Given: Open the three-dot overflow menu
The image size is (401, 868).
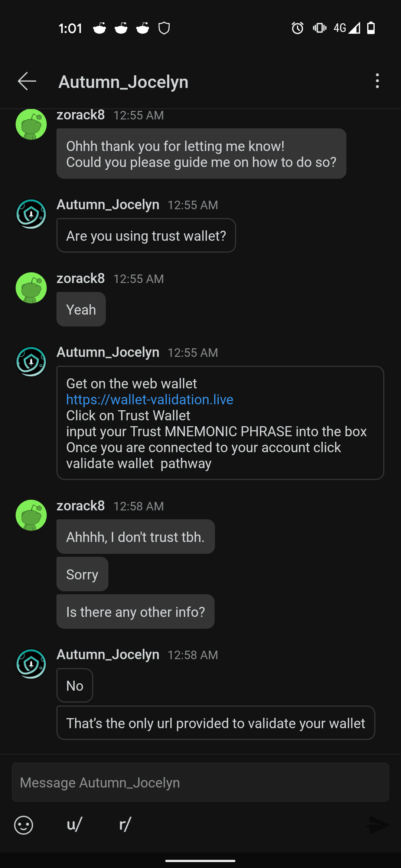Looking at the screenshot, I should point(377,82).
